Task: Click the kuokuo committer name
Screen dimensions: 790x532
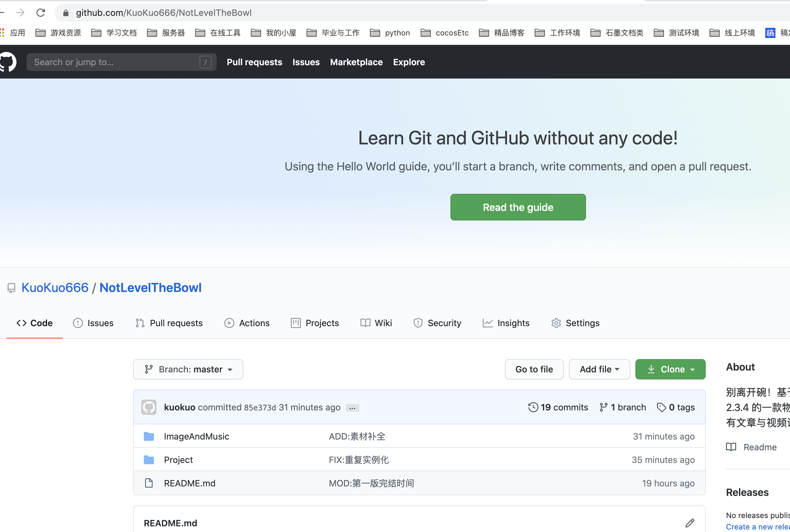Action: pos(180,407)
